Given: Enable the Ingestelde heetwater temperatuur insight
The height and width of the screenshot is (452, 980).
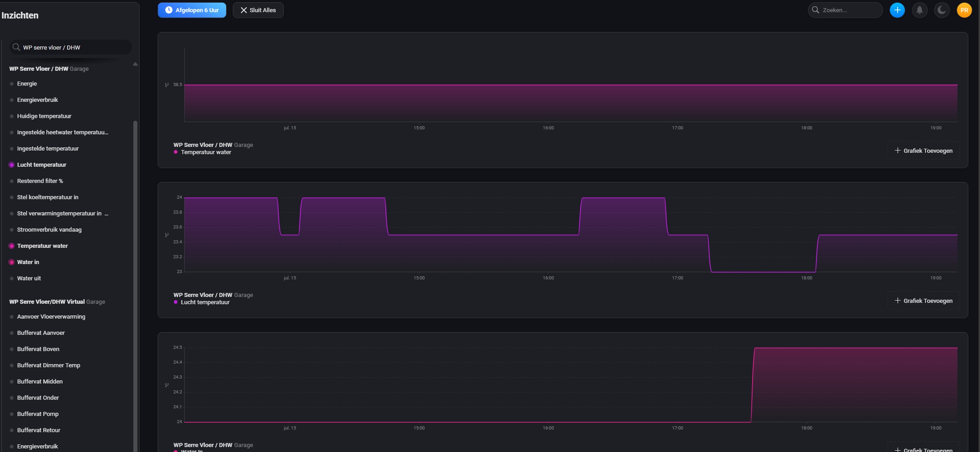Looking at the screenshot, I should coord(63,132).
